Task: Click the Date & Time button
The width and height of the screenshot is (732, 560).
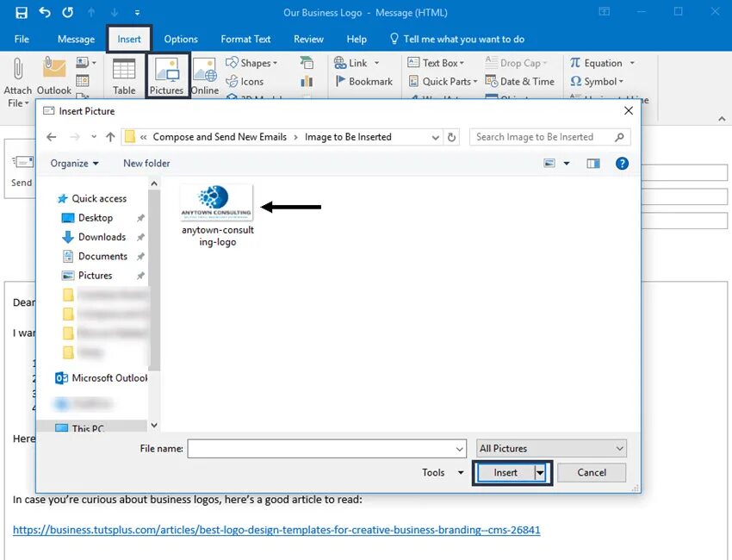Action: pyautogui.click(x=519, y=81)
